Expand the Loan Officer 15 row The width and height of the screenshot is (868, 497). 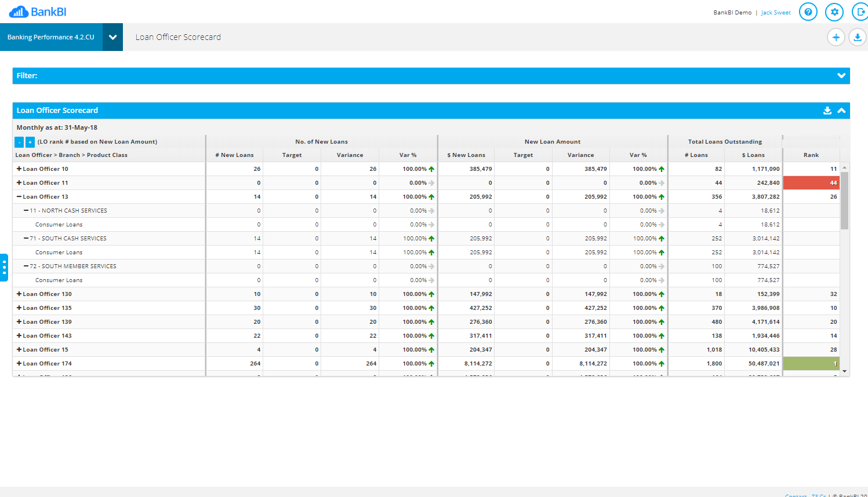pyautogui.click(x=19, y=350)
